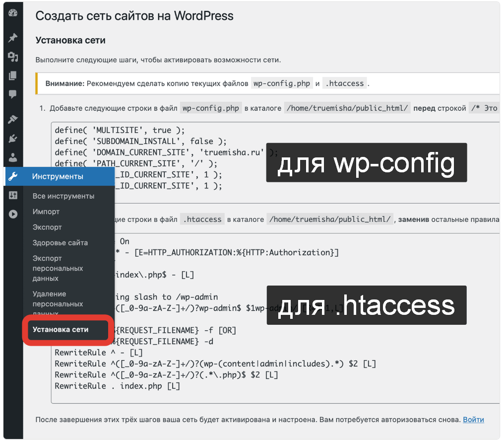The height and width of the screenshot is (440, 504).
Task: Select Установка сети submenu entry
Action: pyautogui.click(x=61, y=330)
